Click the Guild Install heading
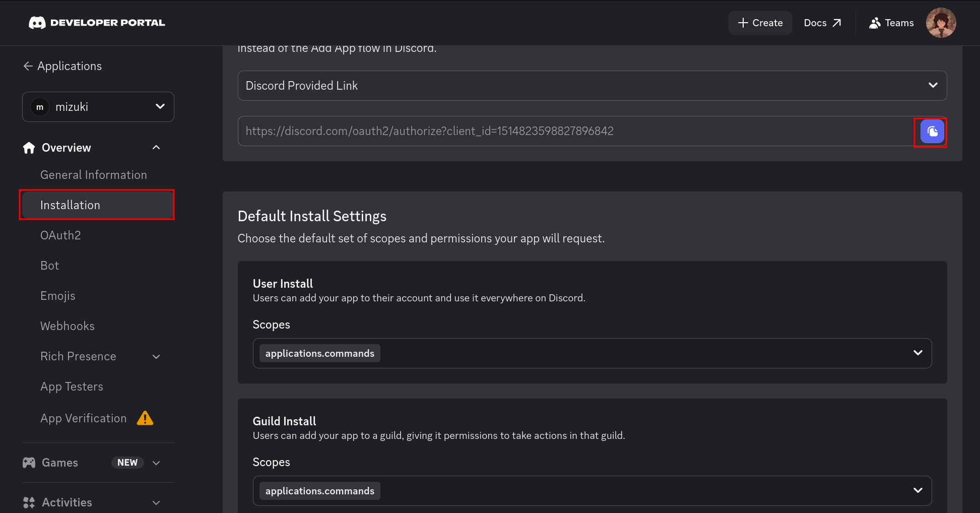 point(284,421)
